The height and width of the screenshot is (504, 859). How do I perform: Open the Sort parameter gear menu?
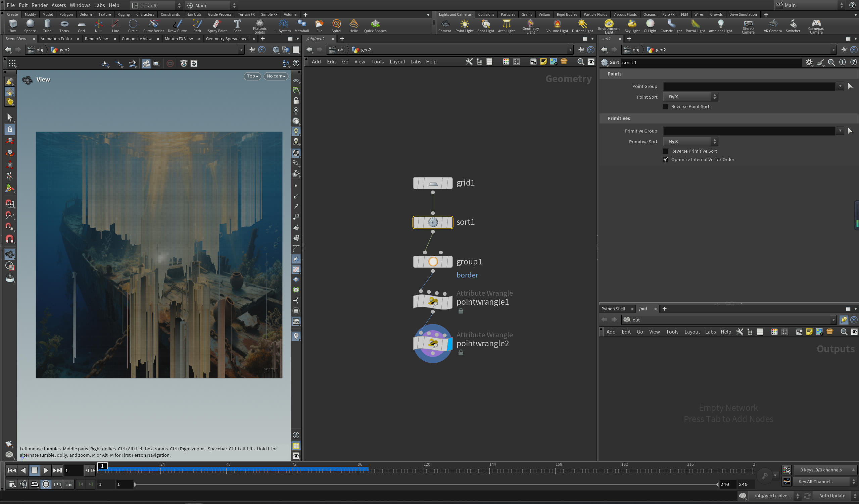(809, 62)
